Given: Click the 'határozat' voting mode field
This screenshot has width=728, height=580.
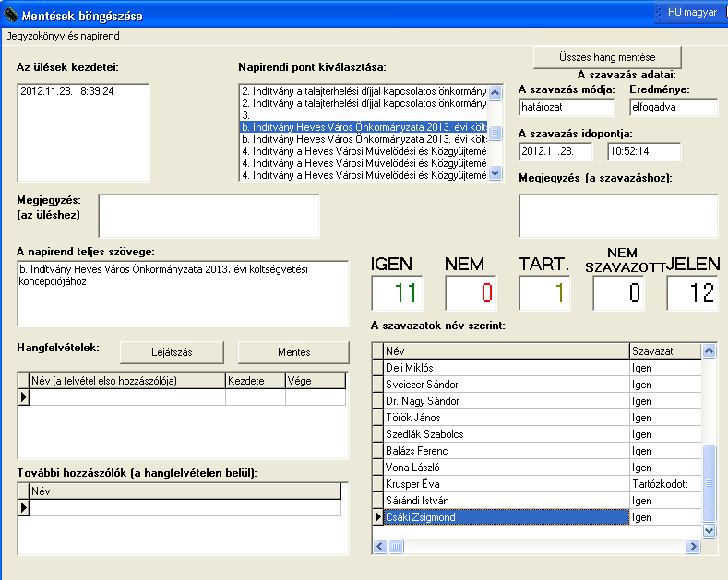Looking at the screenshot, I should coord(567,107).
